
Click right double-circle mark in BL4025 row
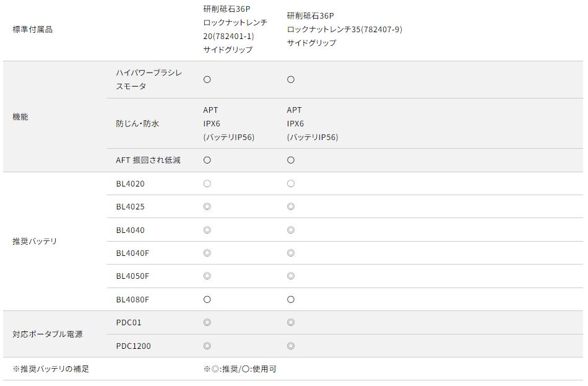click(291, 207)
